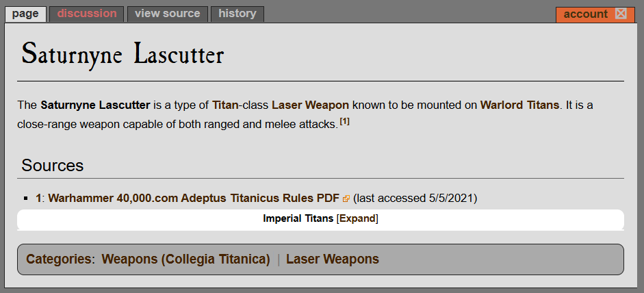Viewport: 644px width, 293px height.
Task: Click source number 1 backlink
Action: pos(38,199)
